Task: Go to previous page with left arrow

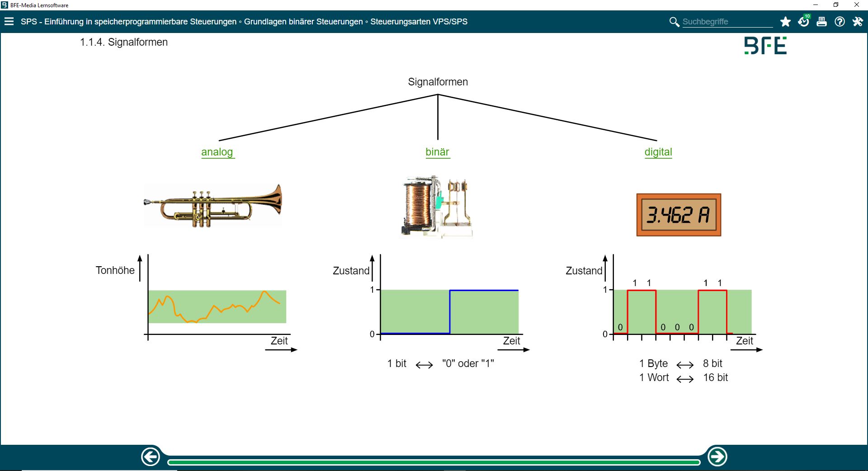Action: click(x=151, y=457)
